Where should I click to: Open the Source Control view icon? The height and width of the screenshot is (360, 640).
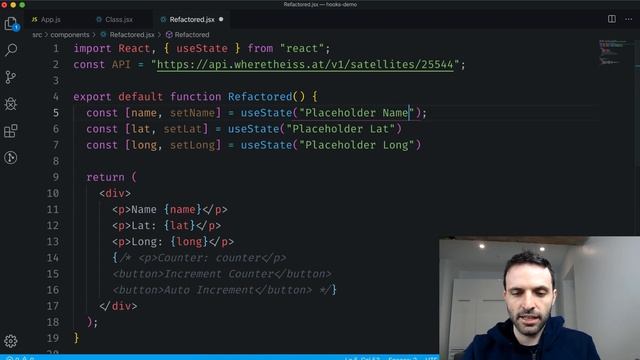(11, 77)
